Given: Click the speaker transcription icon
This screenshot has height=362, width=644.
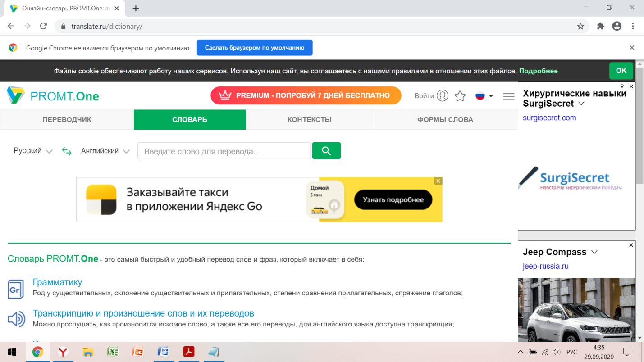Looking at the screenshot, I should pos(16,319).
